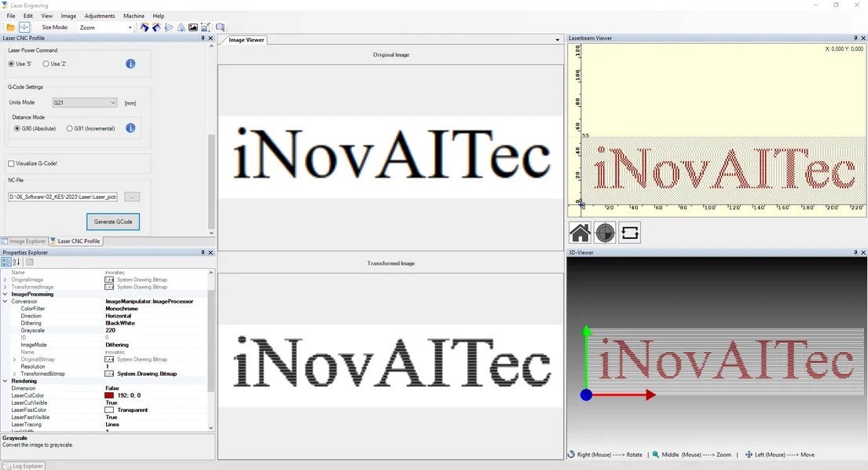The width and height of the screenshot is (868, 470).
Task: Click the resize image toolbar icon
Action: pyautogui.click(x=205, y=26)
